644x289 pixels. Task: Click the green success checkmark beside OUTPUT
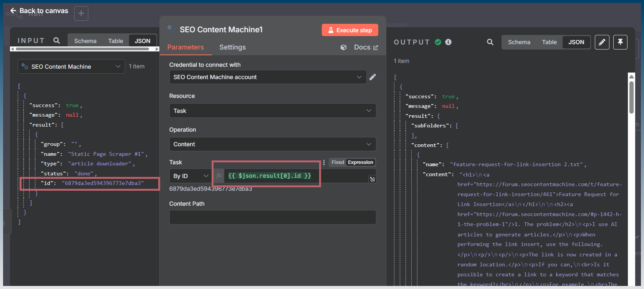point(438,42)
